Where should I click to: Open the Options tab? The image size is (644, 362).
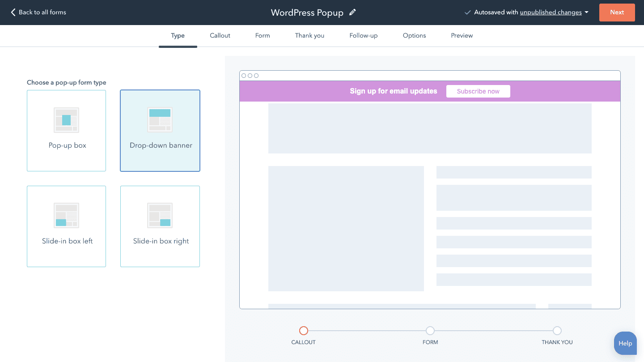pos(414,36)
